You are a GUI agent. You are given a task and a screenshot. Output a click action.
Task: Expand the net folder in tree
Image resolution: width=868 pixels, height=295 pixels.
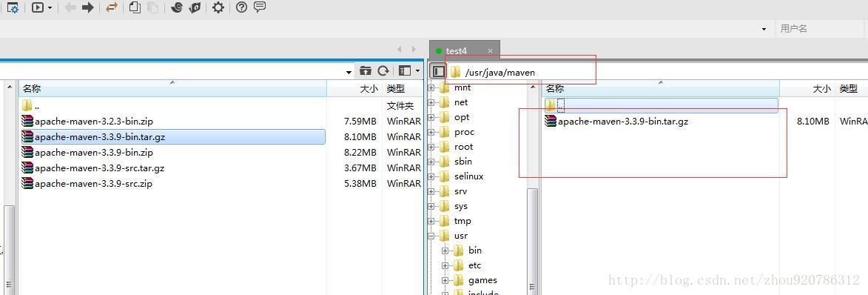tap(431, 102)
